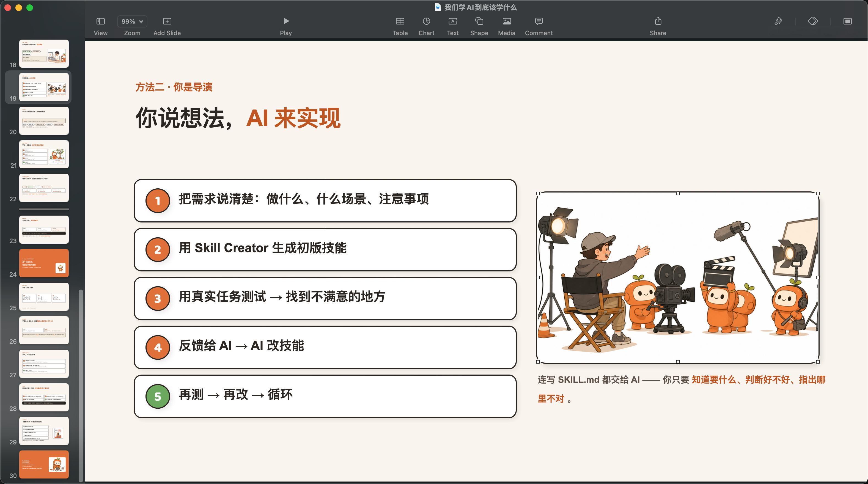Open the Share menu

tap(658, 26)
